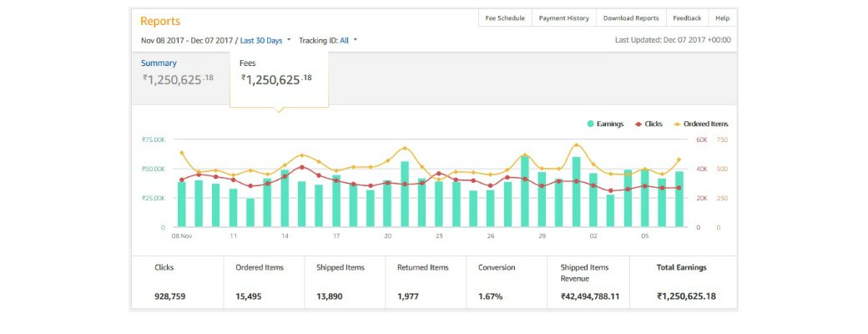The image size is (868, 334).
Task: Toggle the Clicks legend marker
Action: (x=638, y=124)
